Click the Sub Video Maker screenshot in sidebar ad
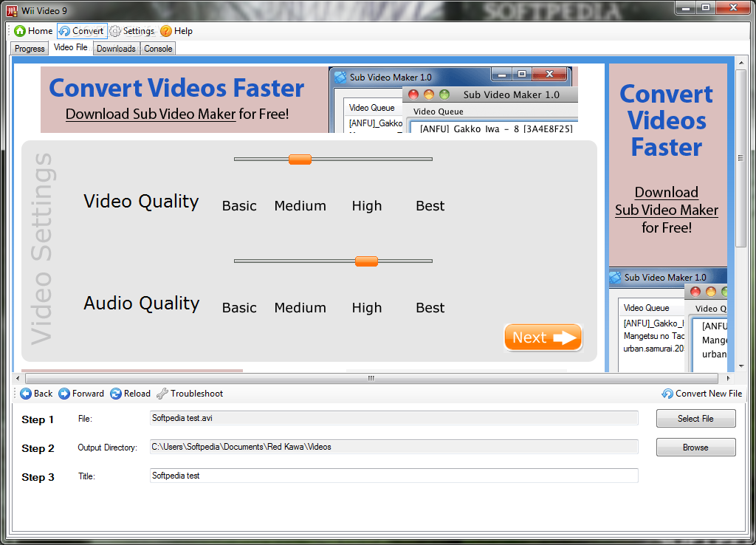Screen dimensions: 756x545 [667, 320]
